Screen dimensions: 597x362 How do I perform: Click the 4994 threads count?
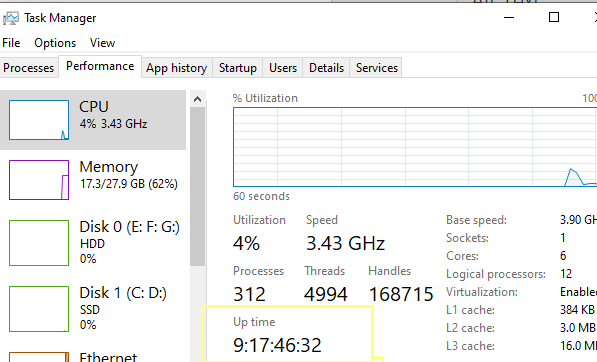pyautogui.click(x=326, y=294)
